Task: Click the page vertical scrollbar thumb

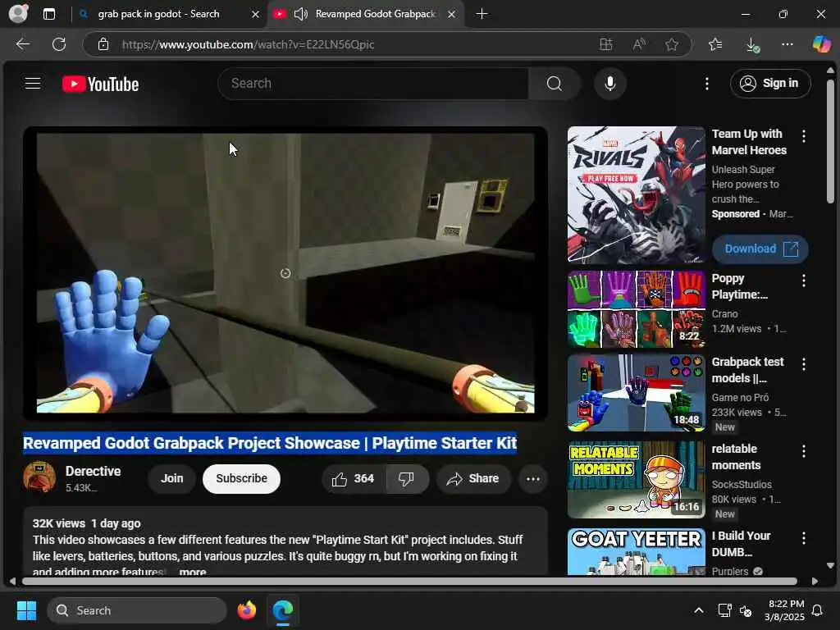Action: click(x=830, y=141)
